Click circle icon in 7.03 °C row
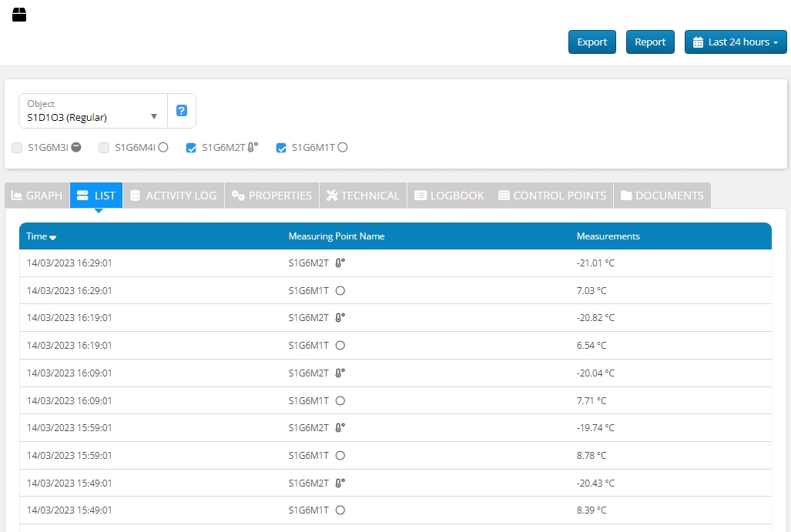791x532 pixels. (340, 291)
